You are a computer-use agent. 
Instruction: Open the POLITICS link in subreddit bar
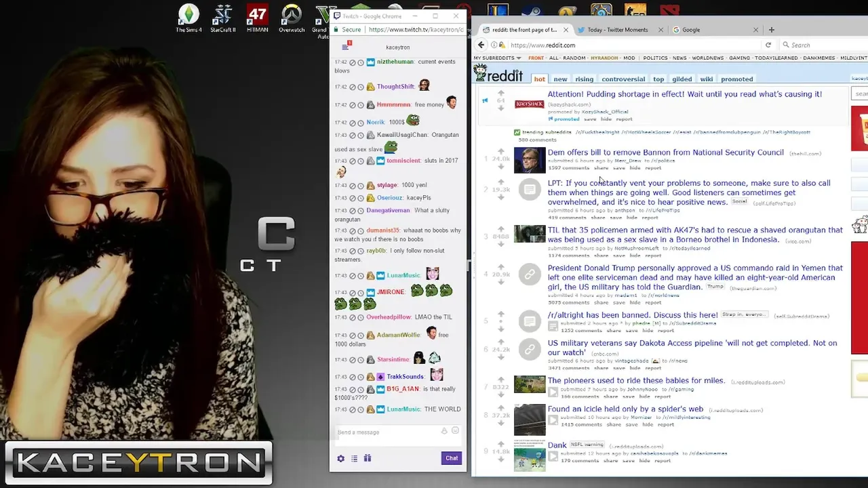655,58
